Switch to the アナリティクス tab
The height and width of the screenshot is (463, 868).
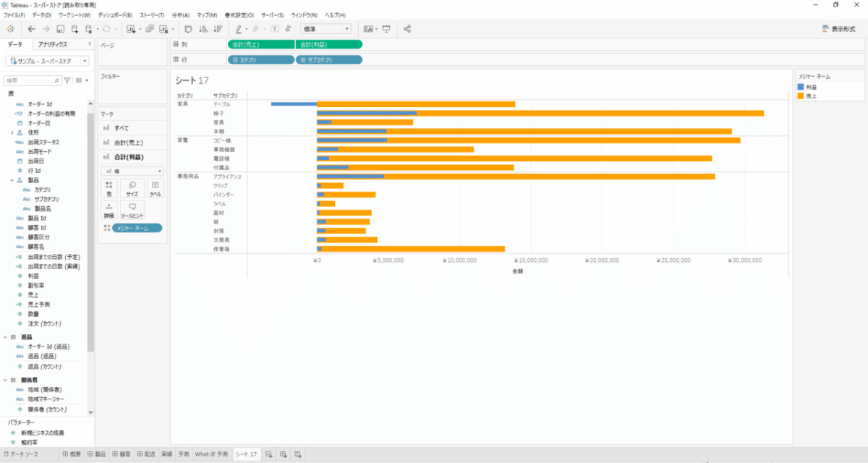pos(53,44)
